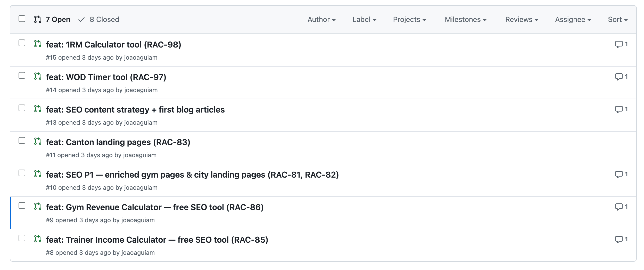The height and width of the screenshot is (270, 644).
Task: Select checkbox for Gym Revenue Calculator PR
Action: click(22, 205)
